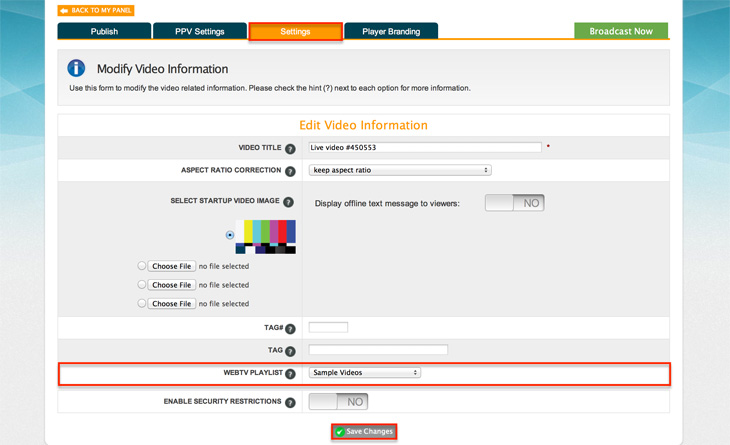The image size is (730, 445).
Task: Click the Video Title input field
Action: [425, 148]
